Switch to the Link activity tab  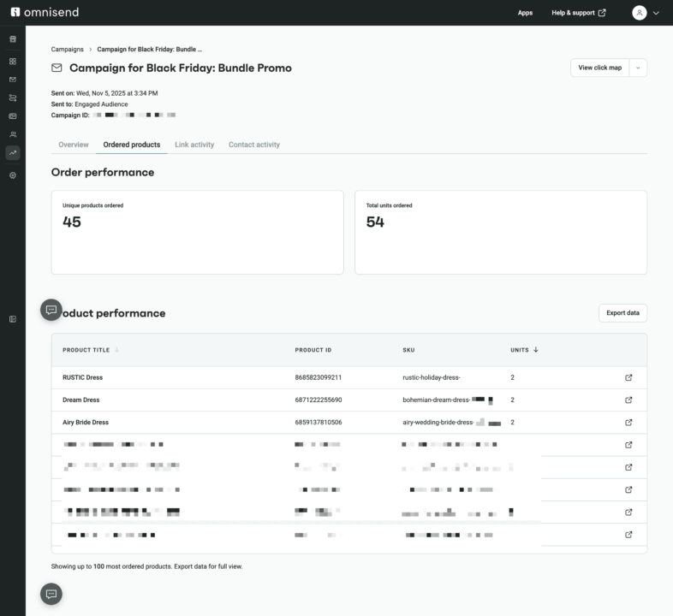tap(194, 145)
